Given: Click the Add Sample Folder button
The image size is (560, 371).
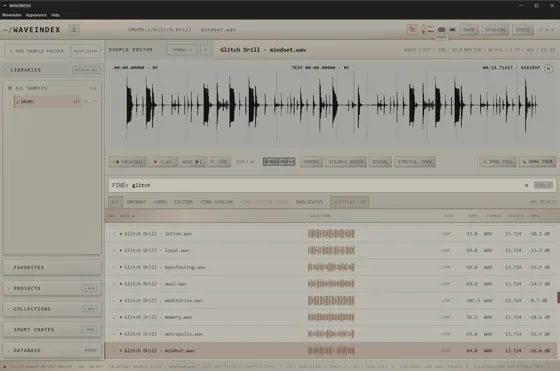Looking at the screenshot, I should click(x=37, y=51).
